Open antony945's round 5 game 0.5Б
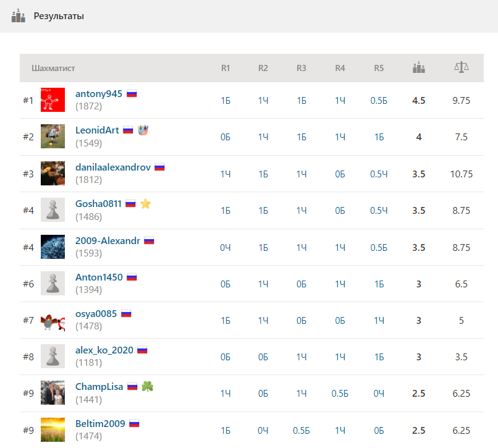498x448 pixels. tap(379, 101)
